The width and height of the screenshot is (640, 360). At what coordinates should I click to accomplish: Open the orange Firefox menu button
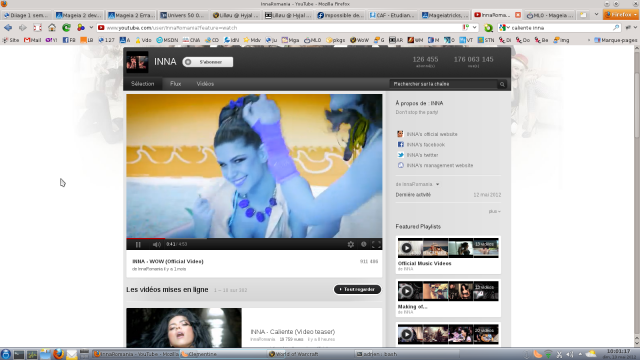tap(621, 15)
